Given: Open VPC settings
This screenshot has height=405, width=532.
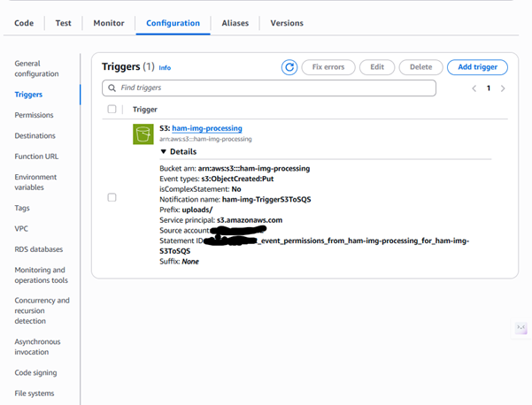Looking at the screenshot, I should coord(21,229).
